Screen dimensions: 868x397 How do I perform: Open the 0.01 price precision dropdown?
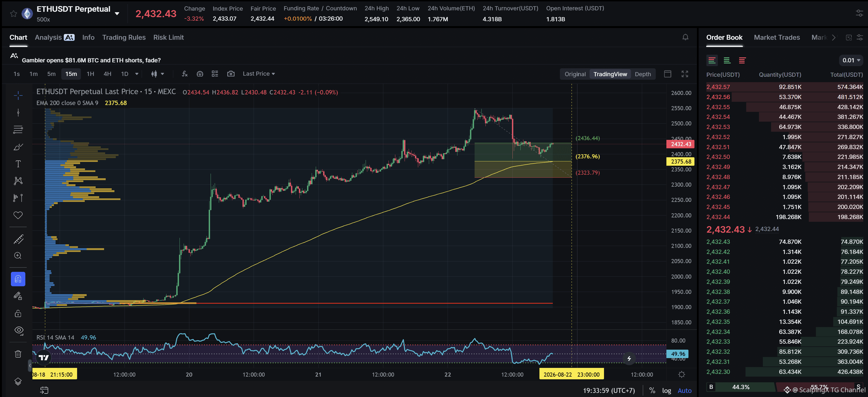[851, 60]
